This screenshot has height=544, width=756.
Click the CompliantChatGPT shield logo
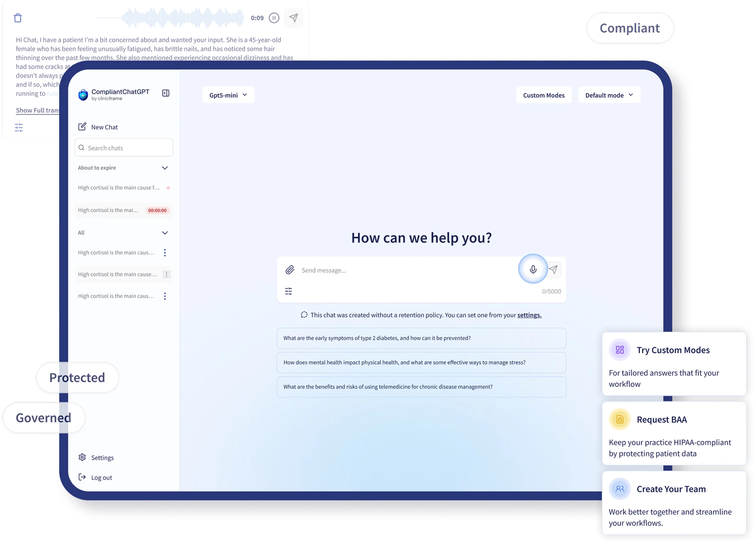(x=83, y=95)
